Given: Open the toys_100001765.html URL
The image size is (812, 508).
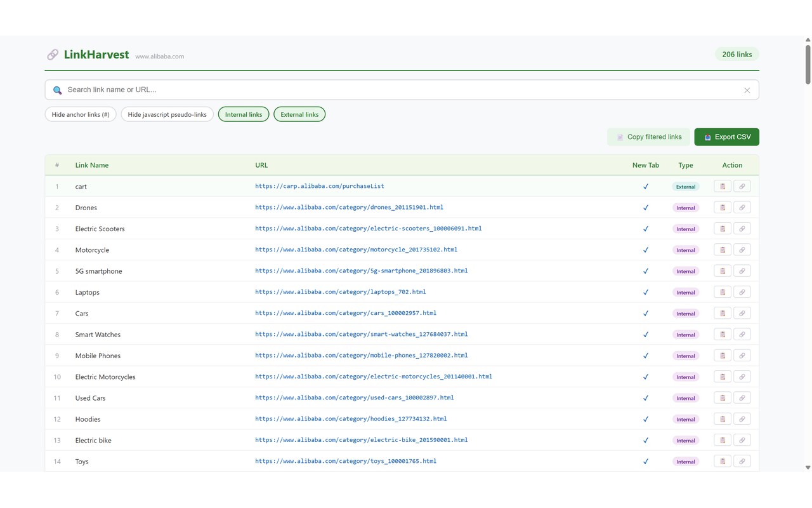Looking at the screenshot, I should [346, 461].
